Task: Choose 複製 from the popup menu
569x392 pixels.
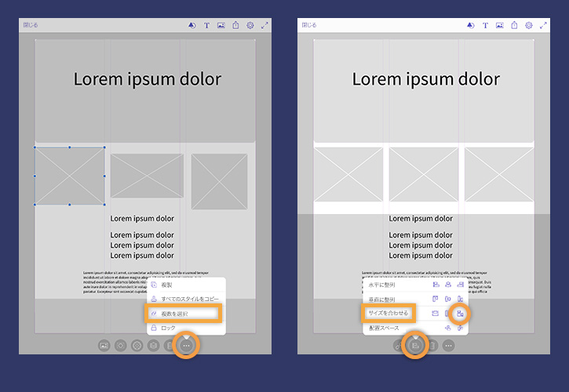Action: pyautogui.click(x=186, y=285)
